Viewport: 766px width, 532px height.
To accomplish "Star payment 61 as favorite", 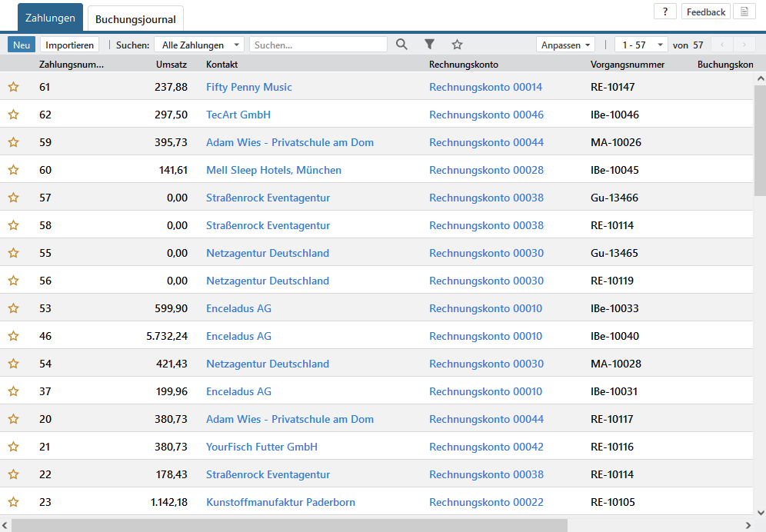I will (13, 87).
